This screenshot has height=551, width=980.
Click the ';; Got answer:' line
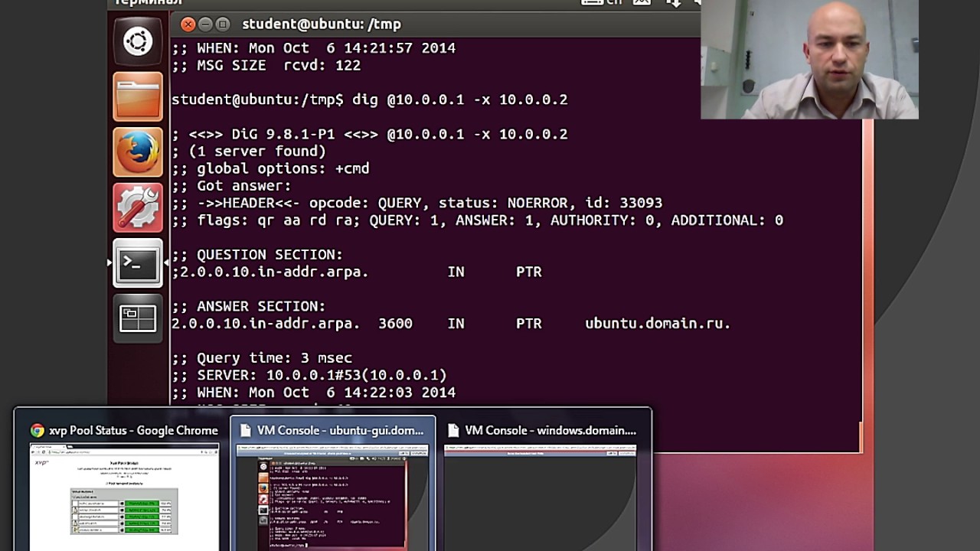[231, 186]
